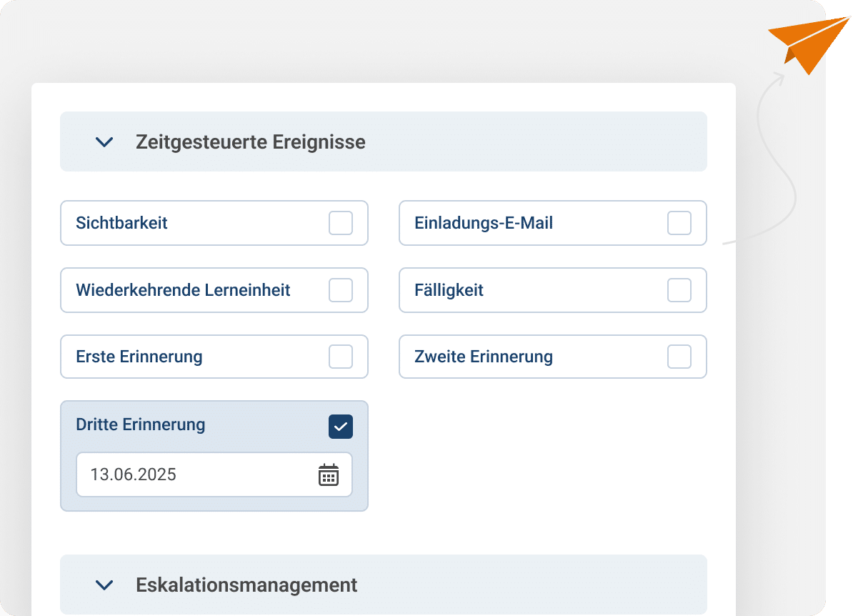Screen dimensions: 853x616
Task: Click the Eskalationsmanagement section title
Action: pyautogui.click(x=246, y=585)
